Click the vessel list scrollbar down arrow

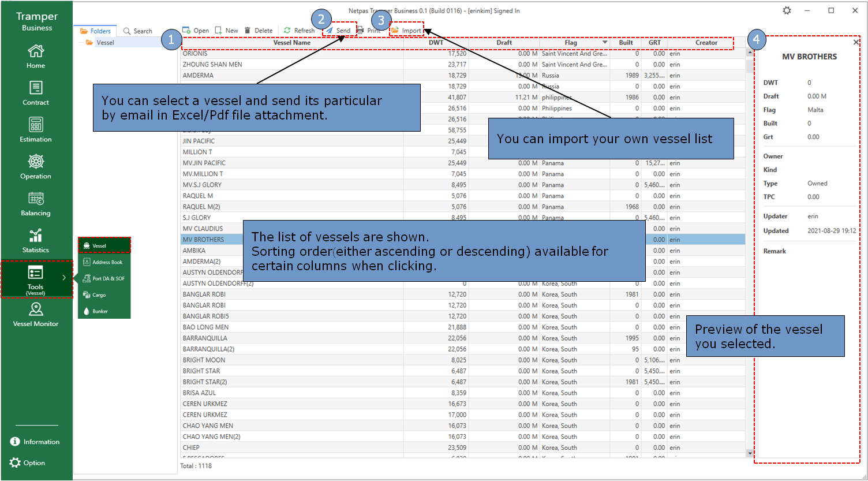[750, 453]
